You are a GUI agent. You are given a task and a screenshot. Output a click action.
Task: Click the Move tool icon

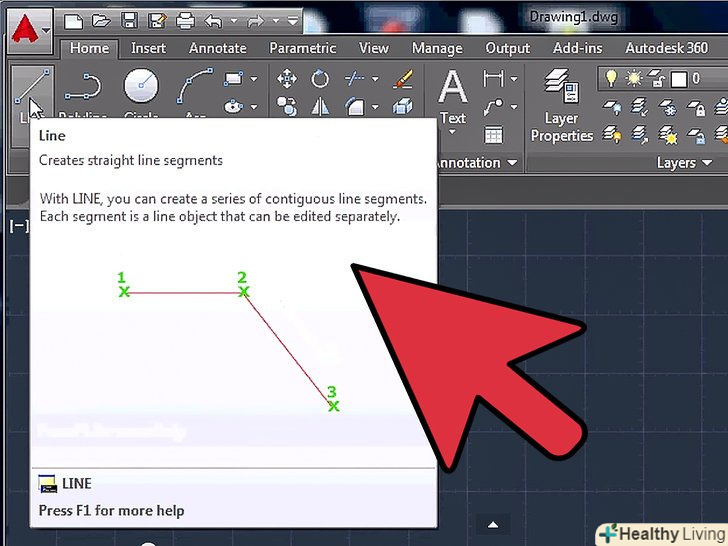[x=286, y=79]
